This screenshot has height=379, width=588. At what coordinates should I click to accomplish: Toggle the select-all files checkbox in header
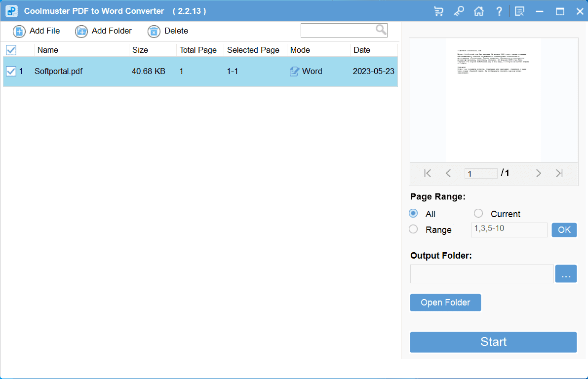pos(11,50)
